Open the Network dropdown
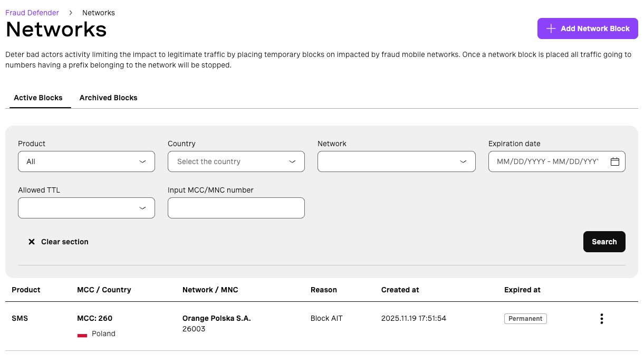The height and width of the screenshot is (362, 644). pos(396,161)
